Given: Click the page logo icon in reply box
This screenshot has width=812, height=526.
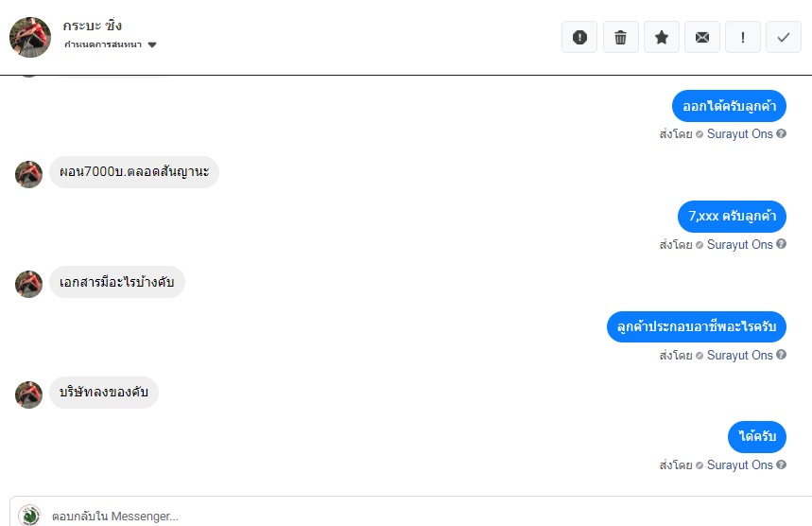Looking at the screenshot, I should pos(29,516).
